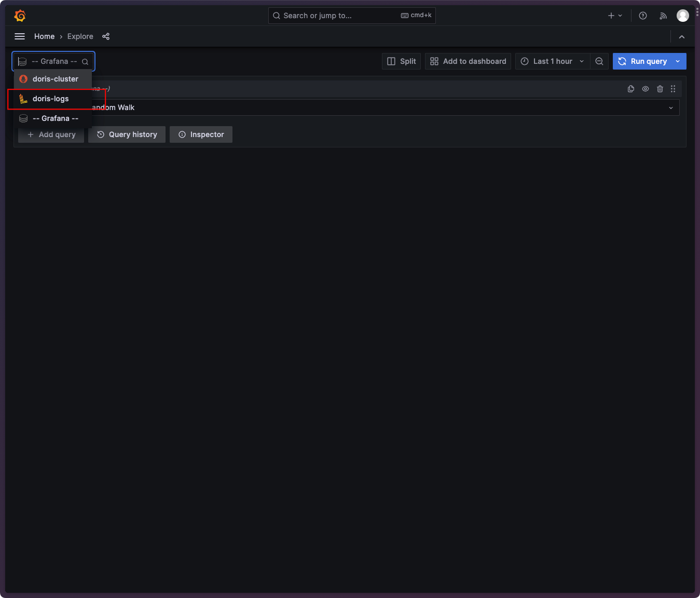Click the Grafana logo in the top left
700x598 pixels.
coord(20,16)
